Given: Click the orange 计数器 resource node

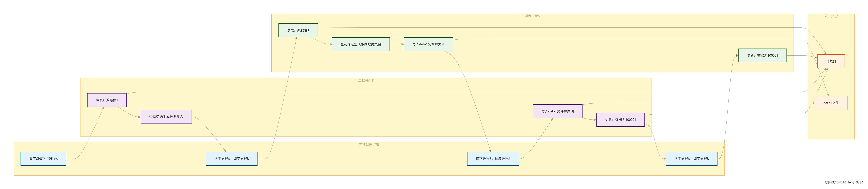Looking at the screenshot, I should coord(831,61).
